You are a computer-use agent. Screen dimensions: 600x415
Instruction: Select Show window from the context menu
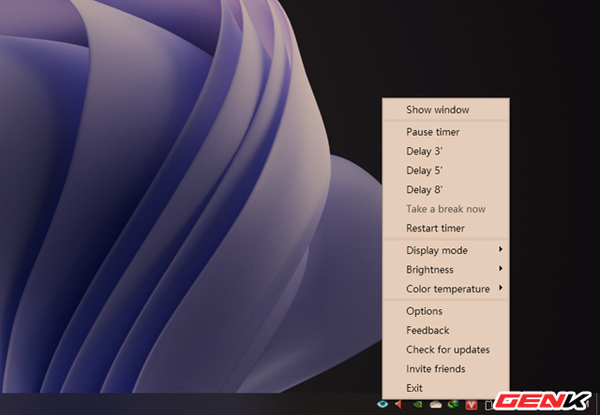(437, 109)
